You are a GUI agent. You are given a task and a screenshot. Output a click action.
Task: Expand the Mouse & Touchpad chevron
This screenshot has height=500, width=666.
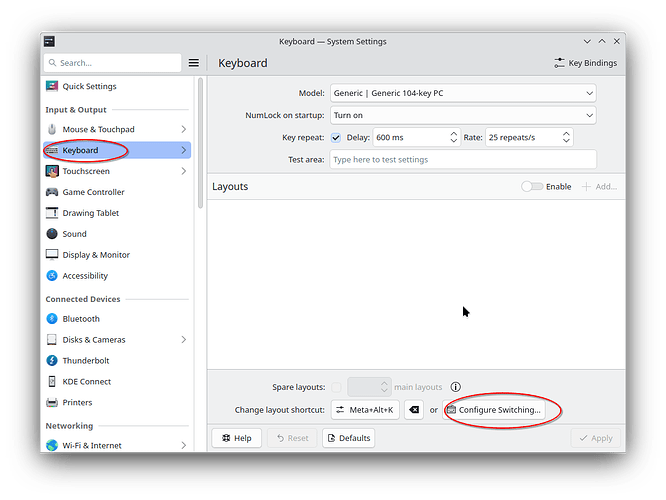(183, 129)
